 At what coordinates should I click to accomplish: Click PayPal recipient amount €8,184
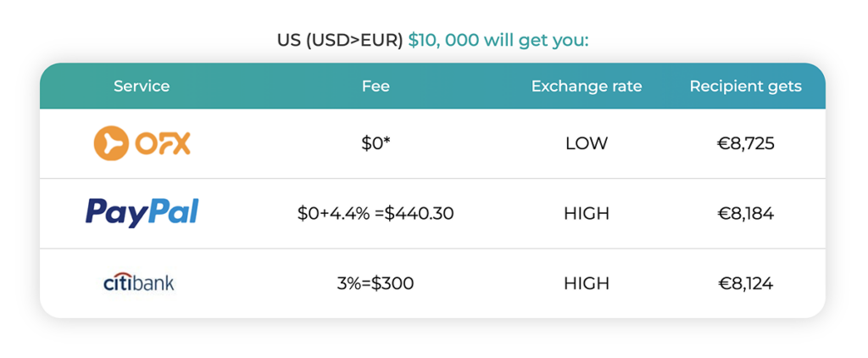point(745,214)
